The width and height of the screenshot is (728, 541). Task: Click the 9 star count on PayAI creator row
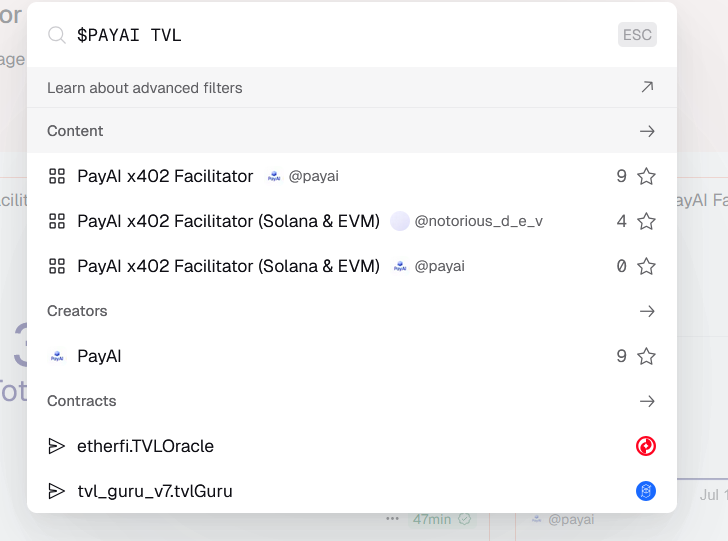point(622,356)
